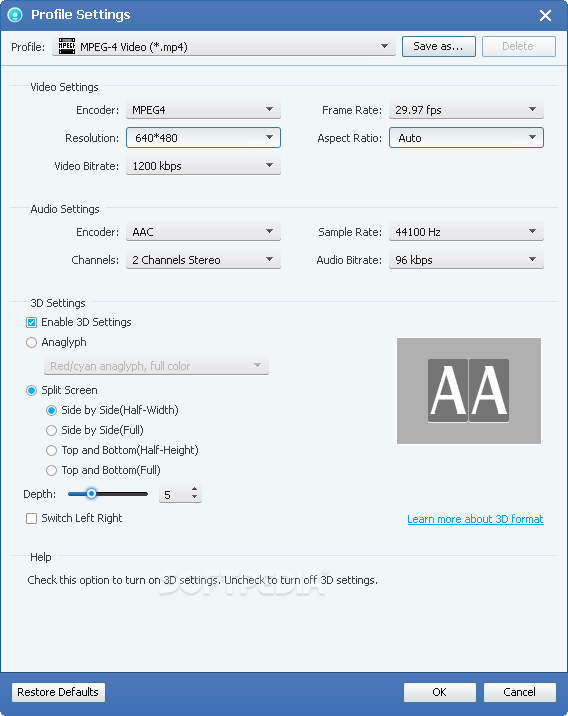
Task: Open the Video Bitrate dropdown
Action: 203,165
